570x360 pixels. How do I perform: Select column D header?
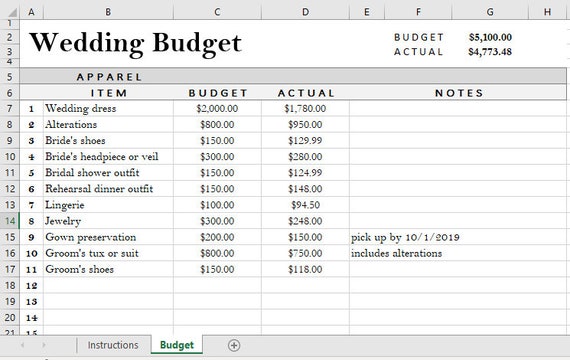click(305, 12)
